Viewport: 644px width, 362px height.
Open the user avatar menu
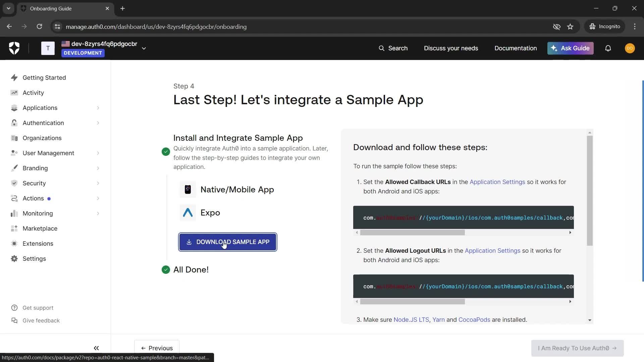point(630,48)
